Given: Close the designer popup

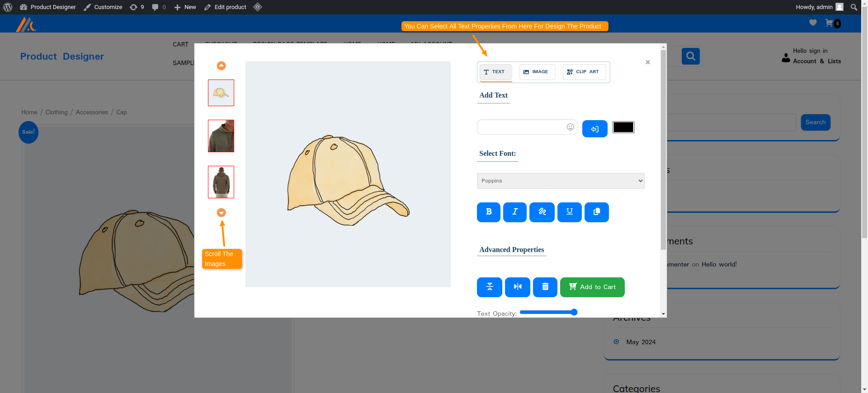Looking at the screenshot, I should [647, 62].
